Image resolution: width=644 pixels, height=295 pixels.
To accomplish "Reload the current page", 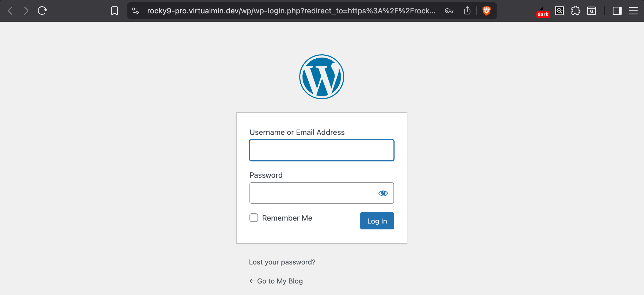I will pos(42,11).
